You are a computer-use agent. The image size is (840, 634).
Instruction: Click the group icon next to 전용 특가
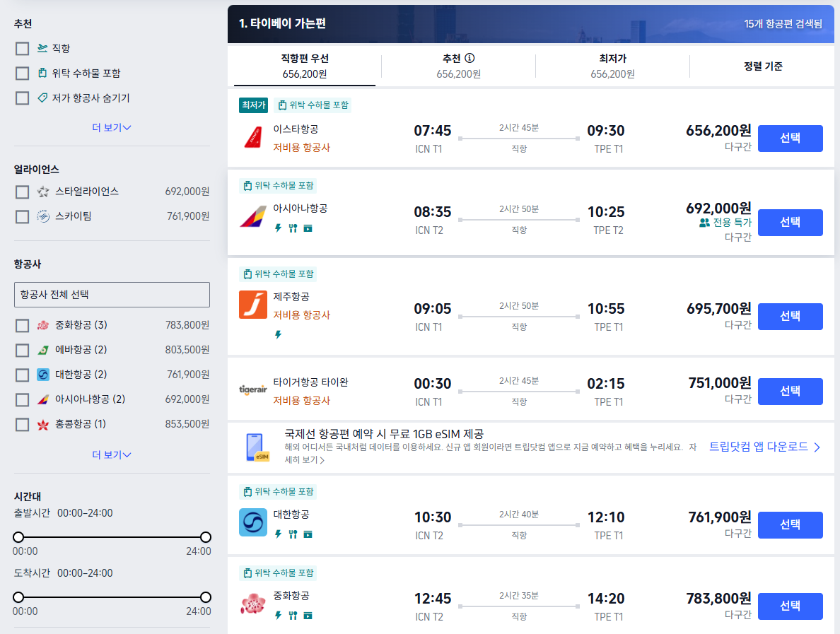pos(704,223)
